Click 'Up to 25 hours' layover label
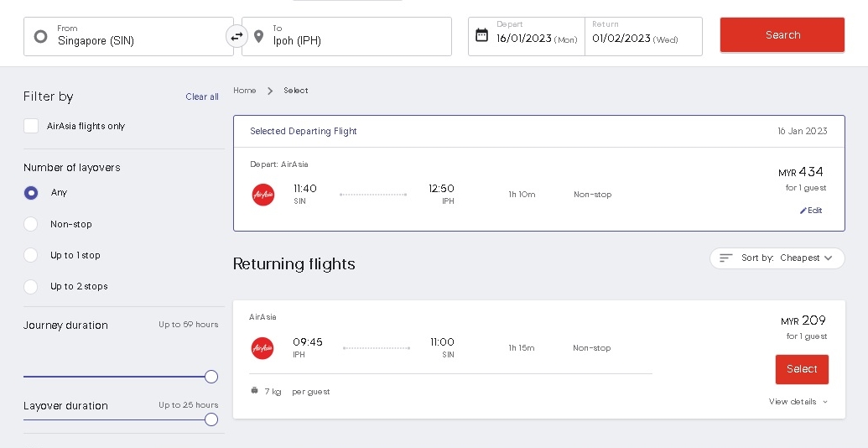 point(188,405)
